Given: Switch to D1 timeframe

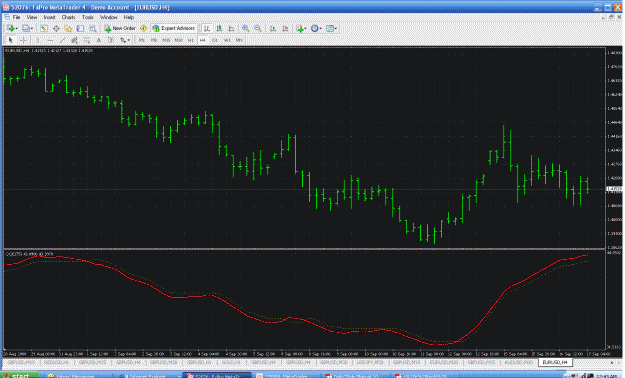Looking at the screenshot, I should [x=215, y=40].
